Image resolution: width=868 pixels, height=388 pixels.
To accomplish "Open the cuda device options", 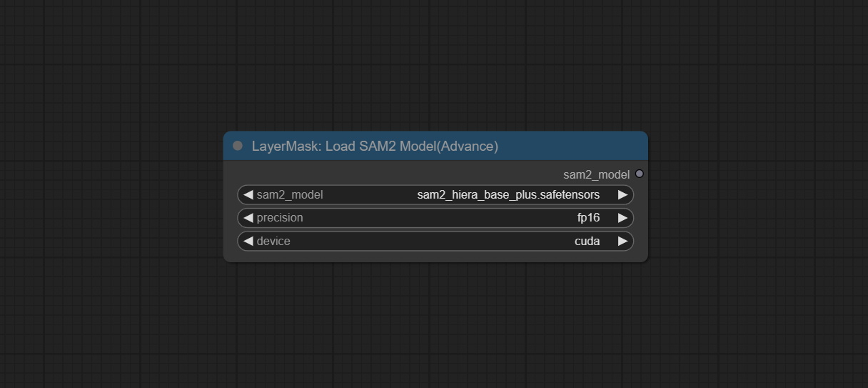I will (587, 242).
